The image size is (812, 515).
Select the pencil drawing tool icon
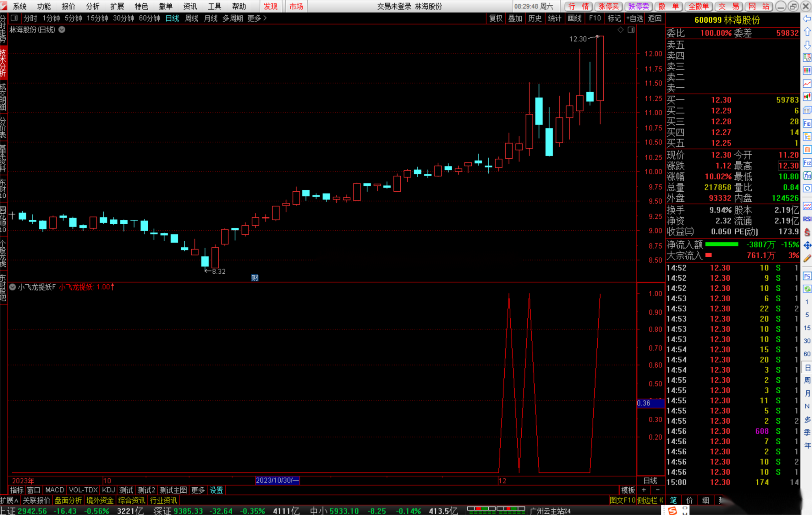click(x=807, y=258)
